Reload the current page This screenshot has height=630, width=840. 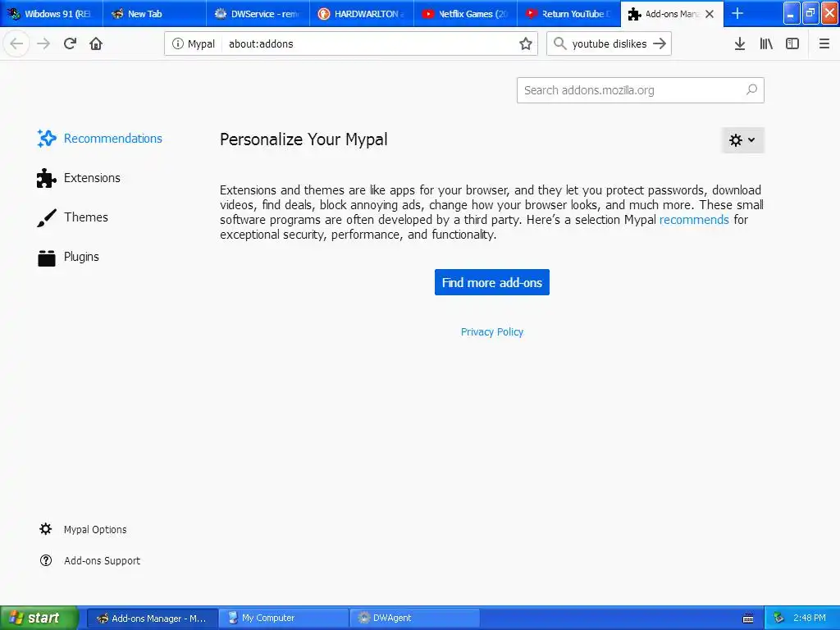pyautogui.click(x=70, y=44)
